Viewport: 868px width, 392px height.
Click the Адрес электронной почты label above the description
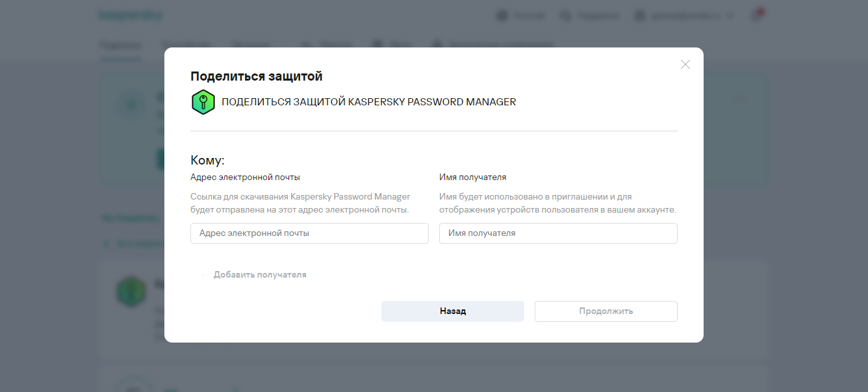pyautogui.click(x=245, y=177)
